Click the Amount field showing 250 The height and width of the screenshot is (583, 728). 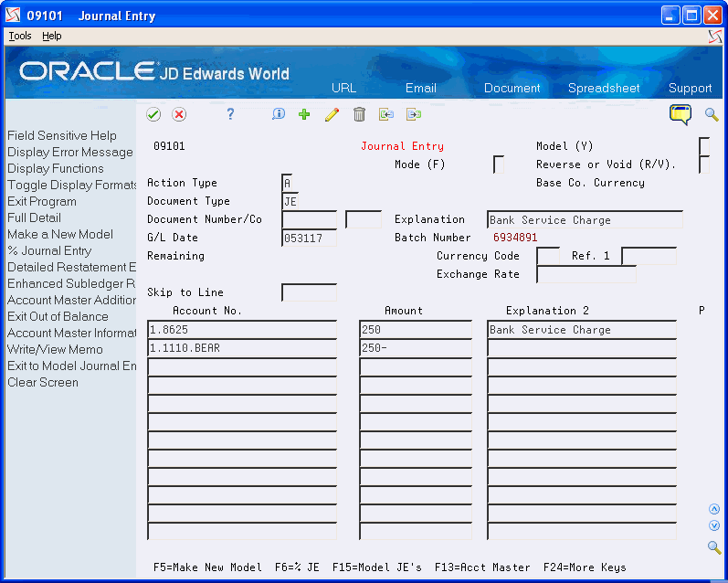pos(416,329)
